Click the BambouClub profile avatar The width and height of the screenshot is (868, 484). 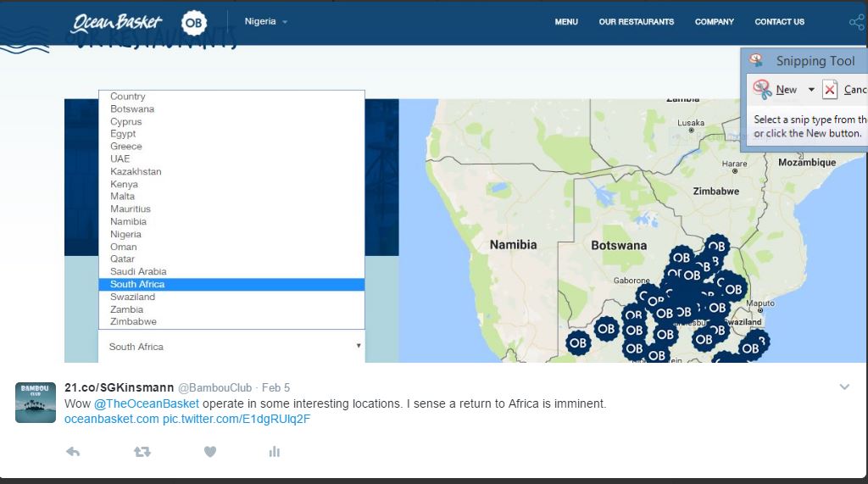coord(36,403)
